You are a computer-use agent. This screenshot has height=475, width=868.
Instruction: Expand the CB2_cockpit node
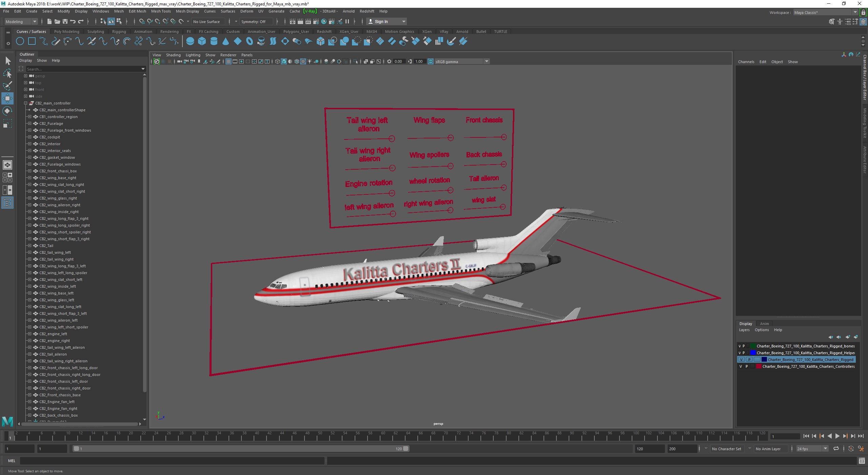coord(29,137)
